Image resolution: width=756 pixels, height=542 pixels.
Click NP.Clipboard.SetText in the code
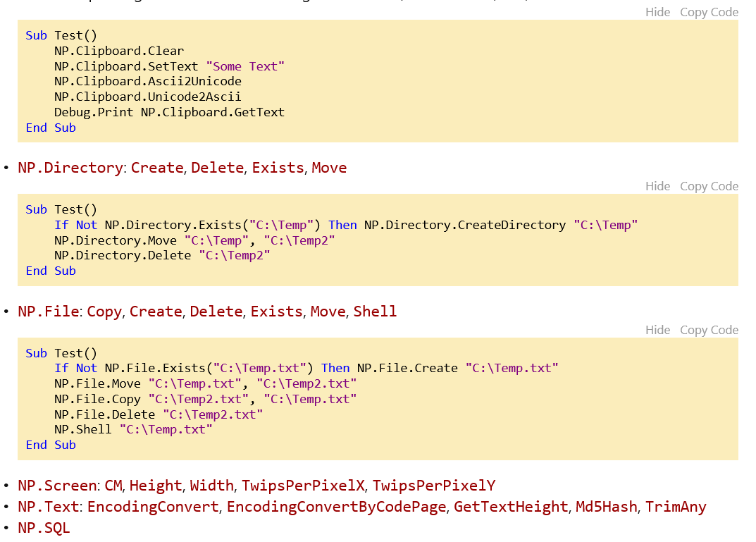(126, 66)
